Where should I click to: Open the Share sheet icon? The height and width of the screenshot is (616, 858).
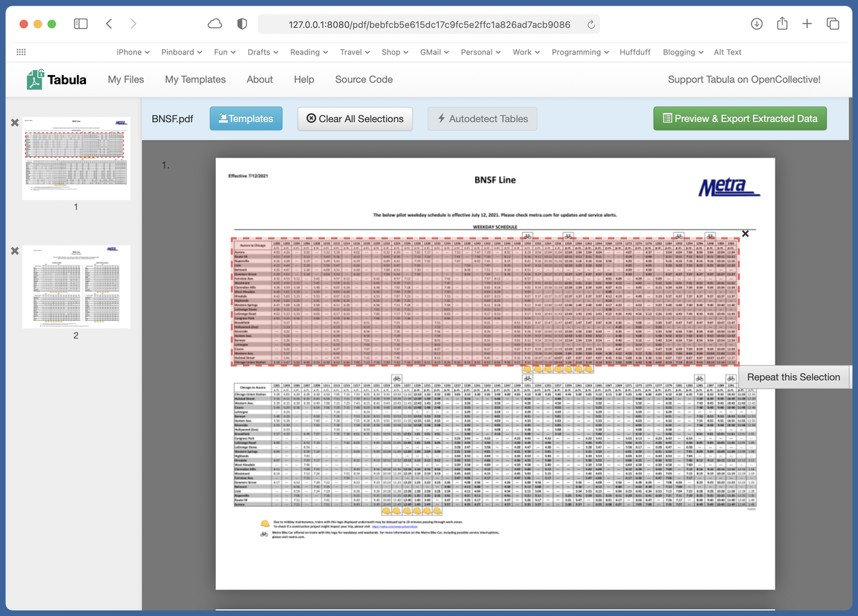pyautogui.click(x=782, y=23)
